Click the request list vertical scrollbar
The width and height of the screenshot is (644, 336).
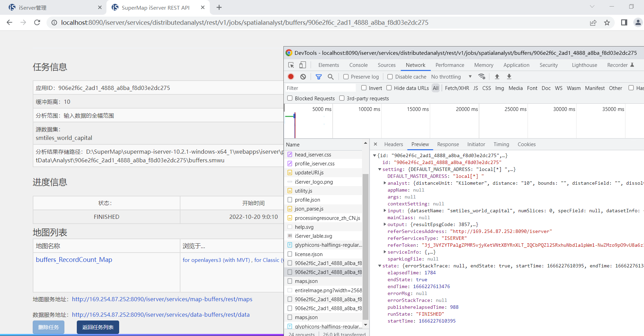coord(365,246)
